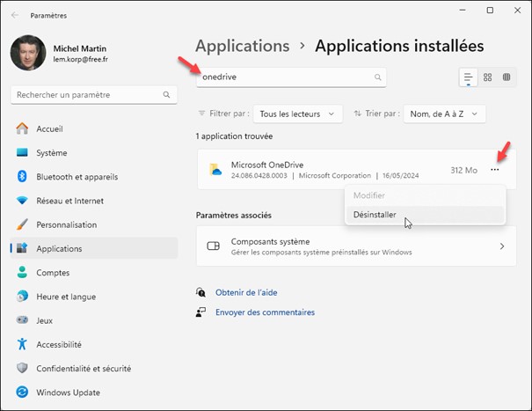Click Envoyer des commentaires link
The height and width of the screenshot is (411, 532).
(265, 312)
